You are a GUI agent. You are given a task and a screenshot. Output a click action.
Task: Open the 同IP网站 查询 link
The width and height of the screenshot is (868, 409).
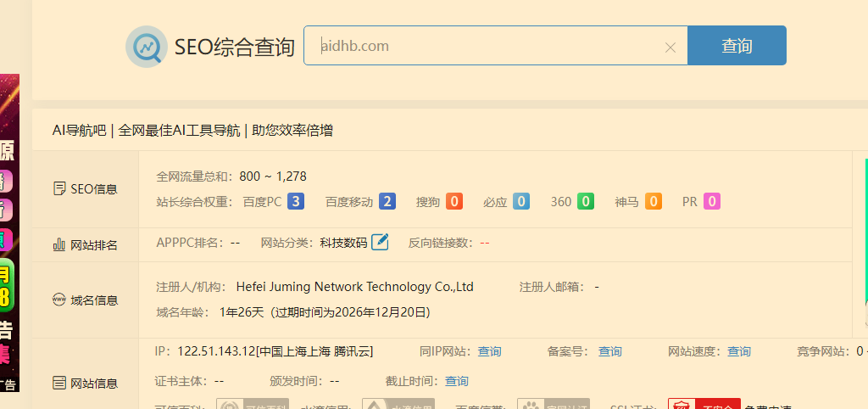[x=489, y=351]
